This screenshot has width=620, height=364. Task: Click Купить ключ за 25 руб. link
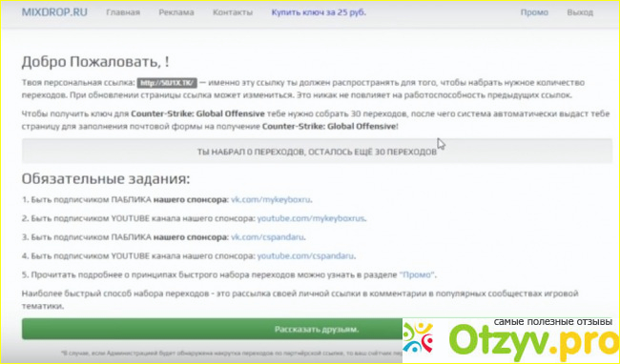[x=319, y=12]
